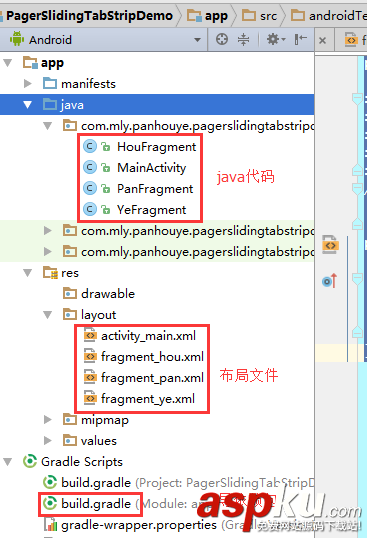Click the fragment_hou.xml file icon
Screen dimensions: 367x538
(x=90, y=356)
